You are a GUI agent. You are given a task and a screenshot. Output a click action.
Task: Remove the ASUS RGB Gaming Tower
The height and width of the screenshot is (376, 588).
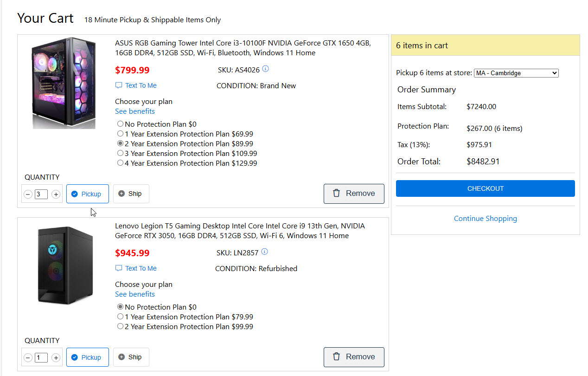point(354,194)
